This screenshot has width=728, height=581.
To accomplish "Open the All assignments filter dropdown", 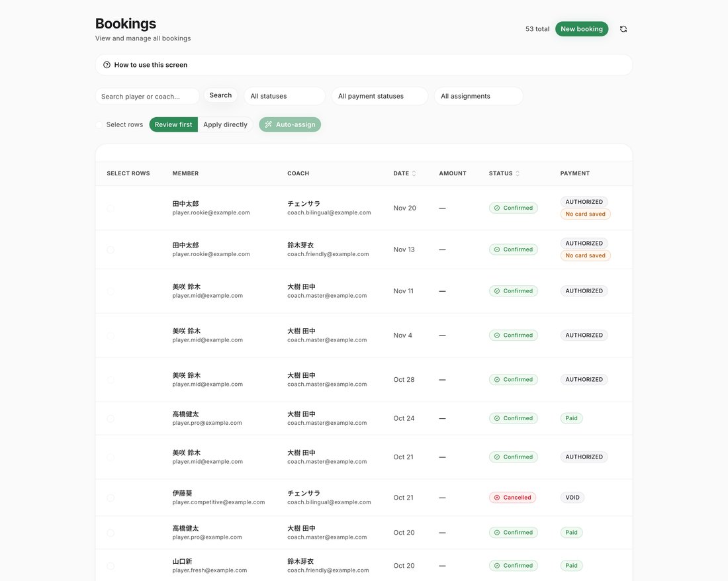I will point(478,96).
